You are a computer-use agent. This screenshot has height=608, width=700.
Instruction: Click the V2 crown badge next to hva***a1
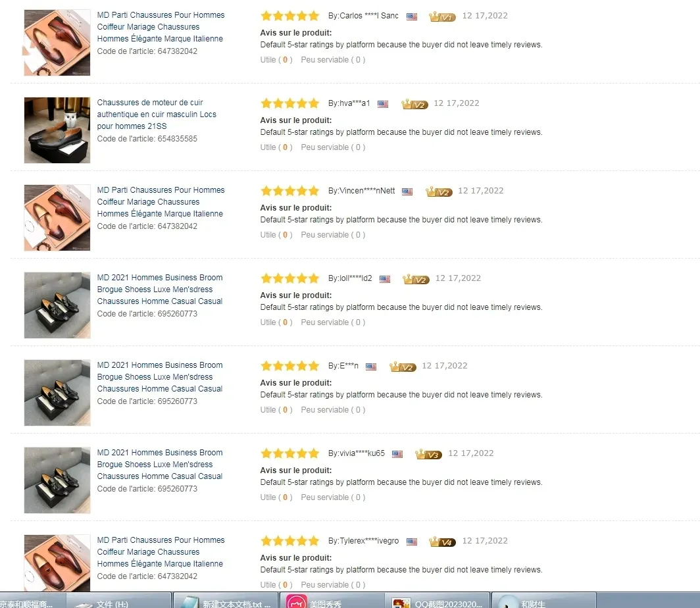(414, 104)
